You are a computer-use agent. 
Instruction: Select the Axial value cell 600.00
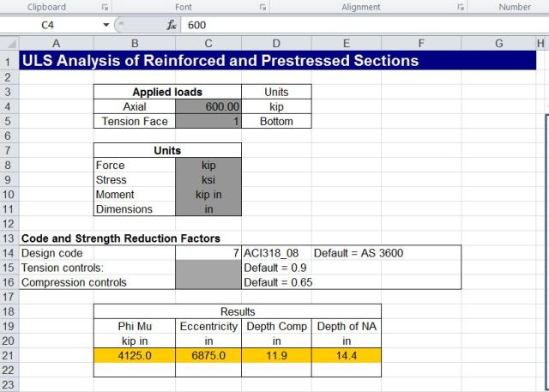point(208,106)
